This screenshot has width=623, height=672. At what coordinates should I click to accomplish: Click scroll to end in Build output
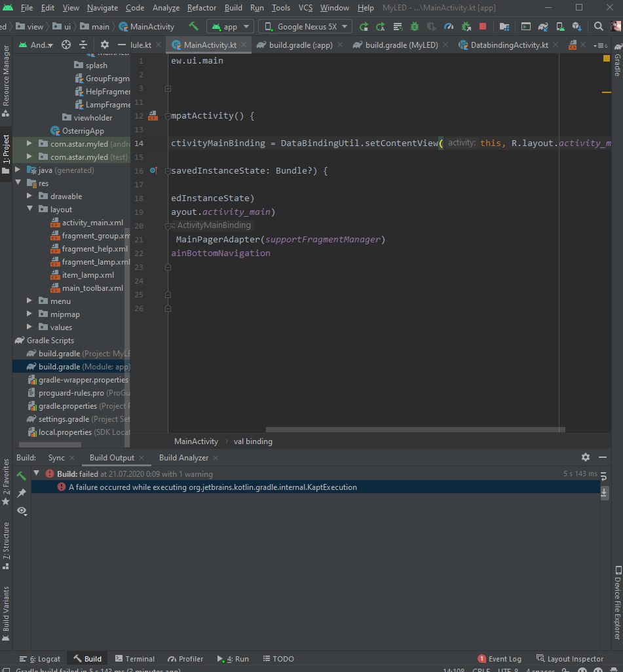pos(604,493)
